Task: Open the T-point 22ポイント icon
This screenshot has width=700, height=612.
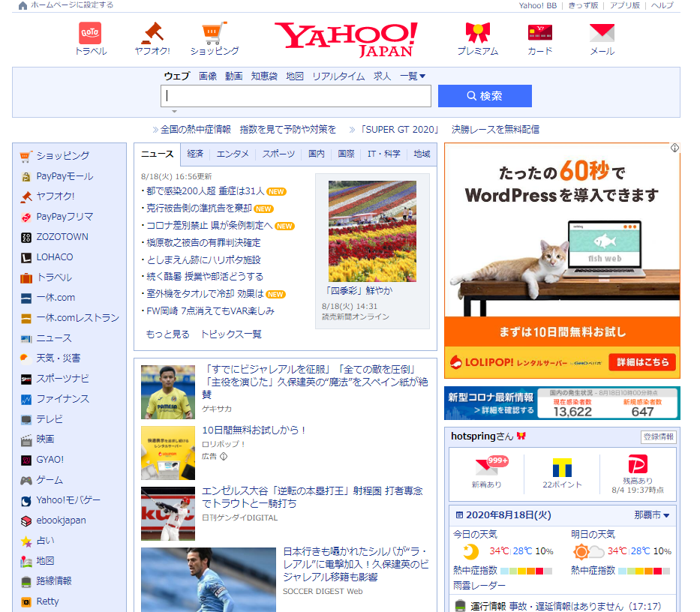Action: [562, 467]
